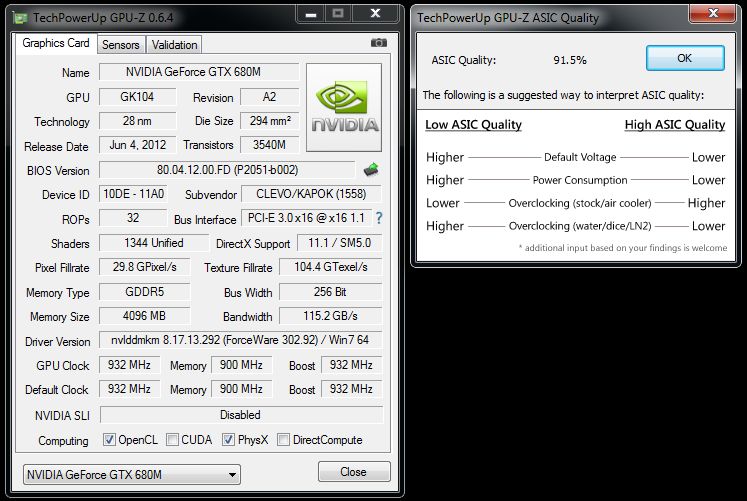Image resolution: width=747 pixels, height=501 pixels.
Task: Click the Device ID field 10DE - 11A0
Action: (x=133, y=194)
